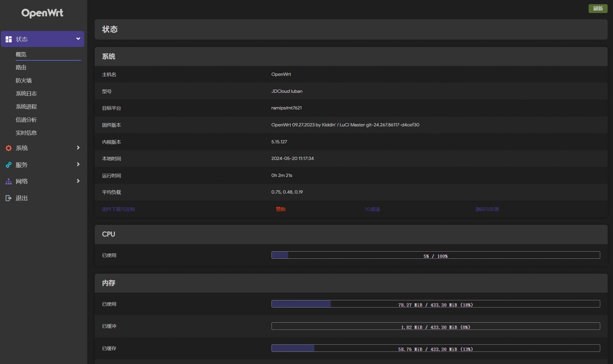The height and width of the screenshot is (364, 613).
Task: Click the purple network topology icon
Action: click(x=9, y=181)
